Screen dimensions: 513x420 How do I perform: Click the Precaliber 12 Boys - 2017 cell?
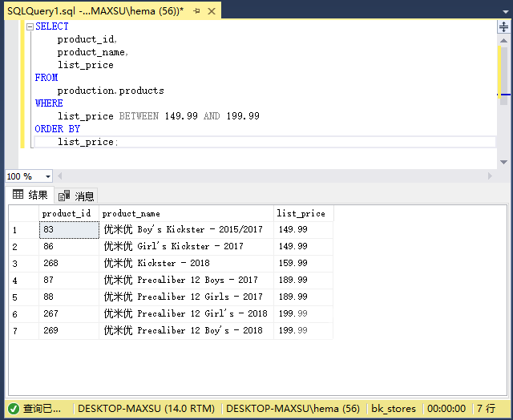tap(186, 281)
